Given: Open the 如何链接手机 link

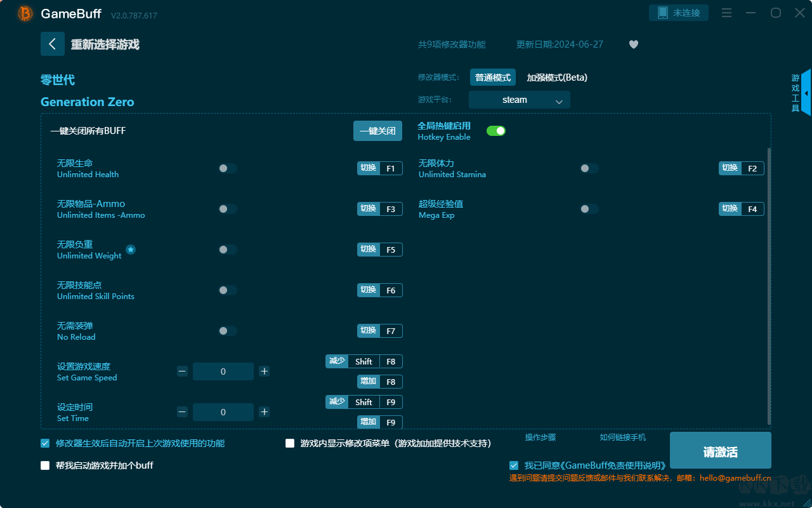Looking at the screenshot, I should (x=623, y=438).
